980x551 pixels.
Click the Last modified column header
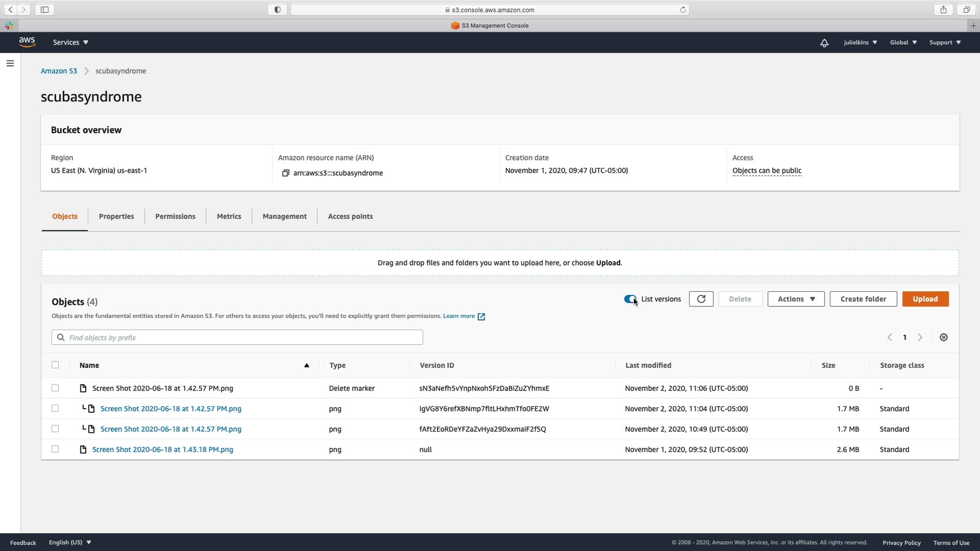pyautogui.click(x=648, y=365)
